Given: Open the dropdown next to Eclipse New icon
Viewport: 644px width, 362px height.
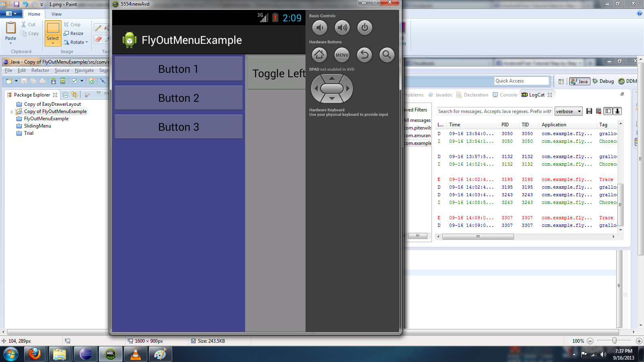Looking at the screenshot, I should (x=16, y=81).
